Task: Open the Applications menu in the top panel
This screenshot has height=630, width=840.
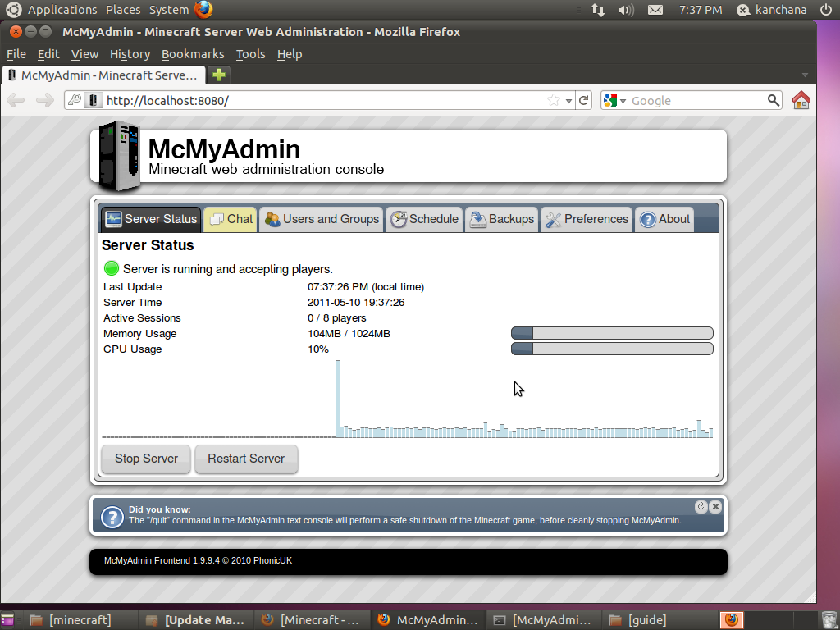Action: 62,10
